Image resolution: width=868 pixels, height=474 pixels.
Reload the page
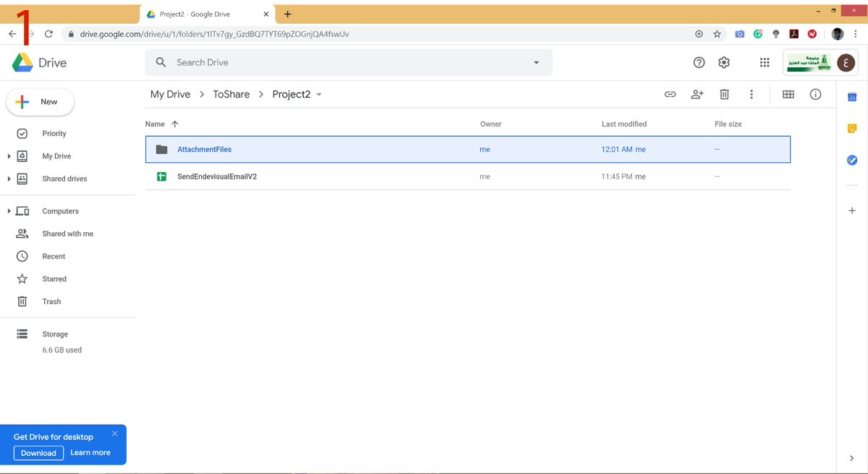(x=48, y=34)
